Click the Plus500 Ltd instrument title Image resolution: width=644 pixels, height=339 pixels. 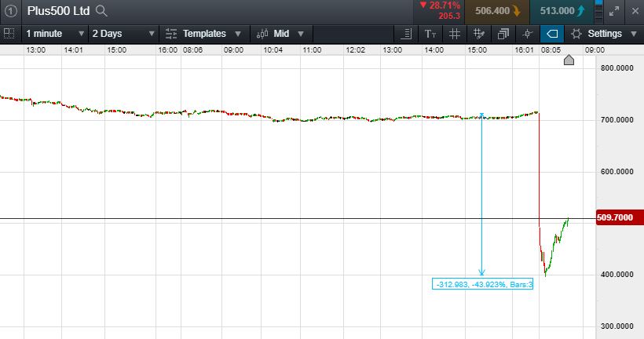58,11
